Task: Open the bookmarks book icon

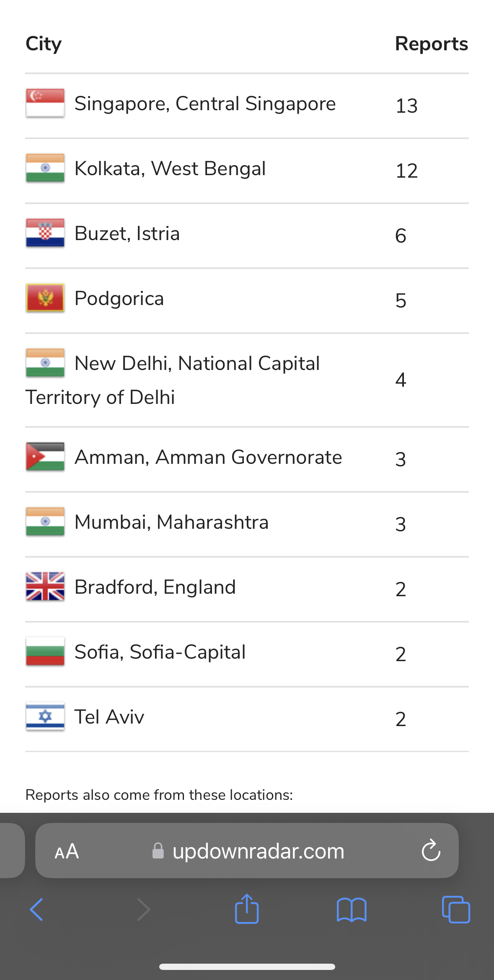Action: (x=352, y=910)
